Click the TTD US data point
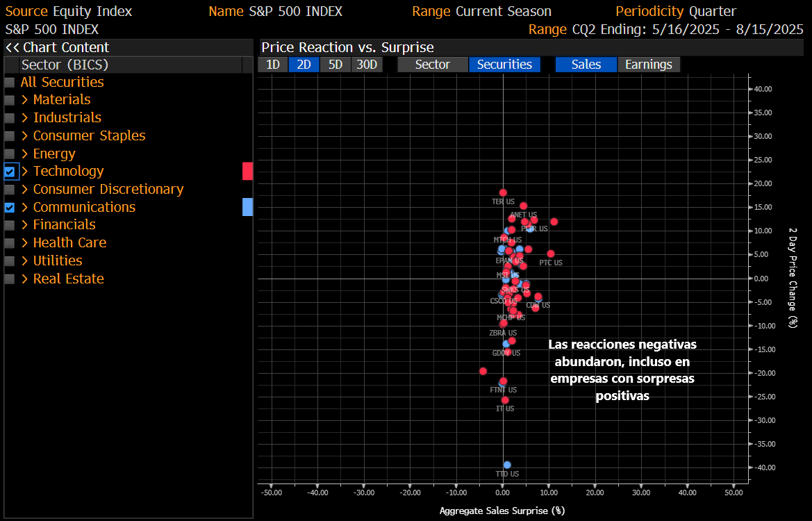Image resolution: width=812 pixels, height=521 pixels. 507,465
